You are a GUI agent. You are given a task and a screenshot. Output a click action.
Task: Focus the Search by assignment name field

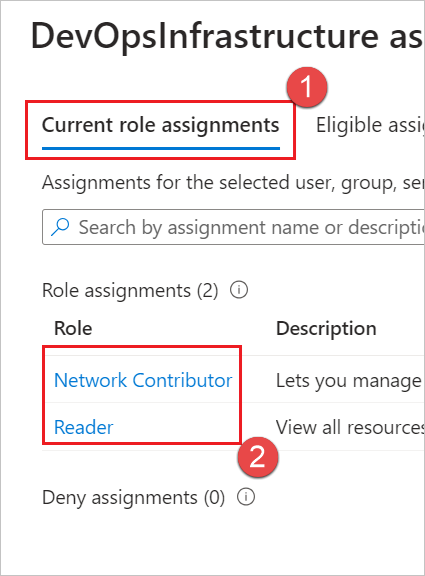tap(234, 227)
